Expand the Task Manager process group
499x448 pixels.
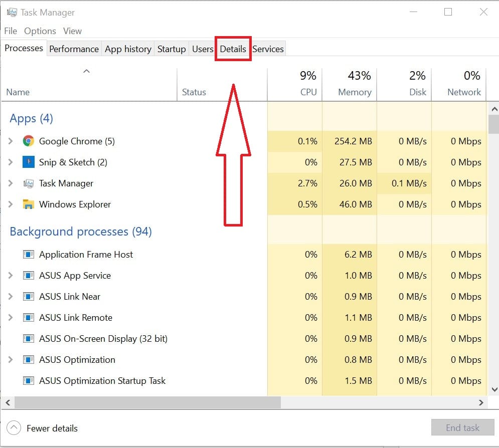[x=10, y=183]
